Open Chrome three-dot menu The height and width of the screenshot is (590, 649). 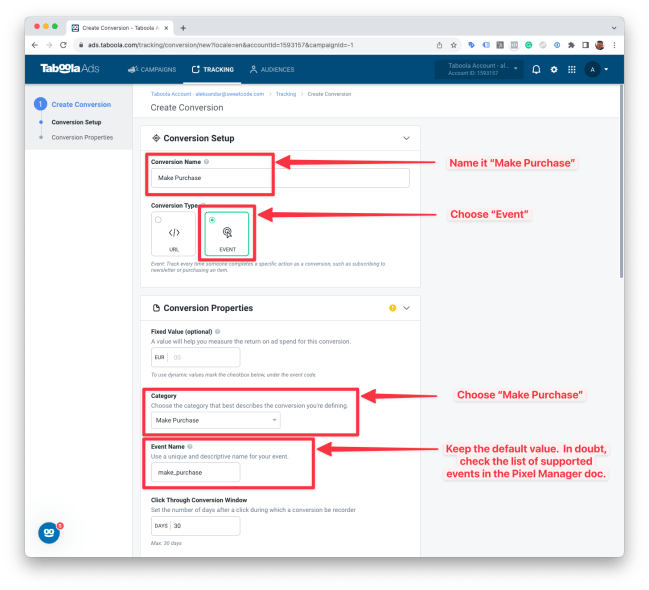[614, 45]
